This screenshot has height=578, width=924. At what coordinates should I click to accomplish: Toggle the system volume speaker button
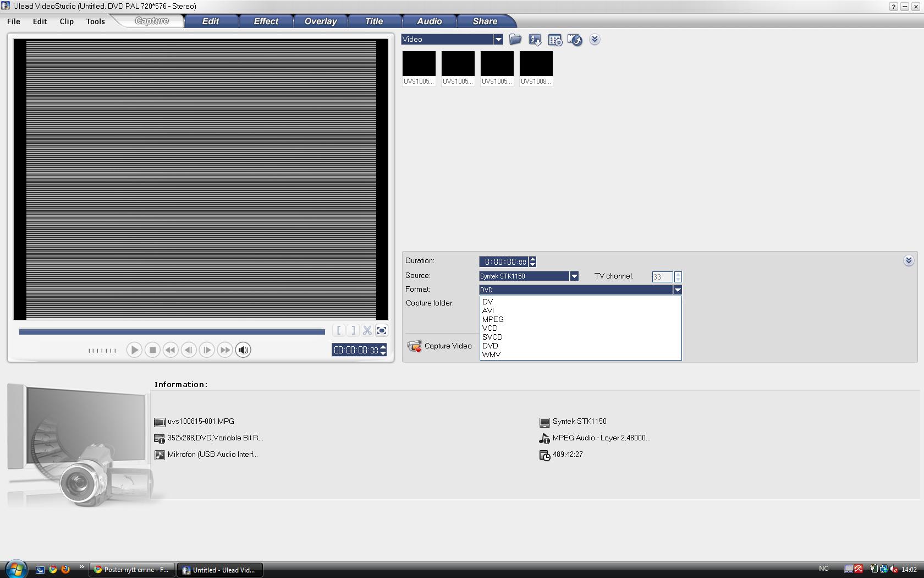pos(243,350)
